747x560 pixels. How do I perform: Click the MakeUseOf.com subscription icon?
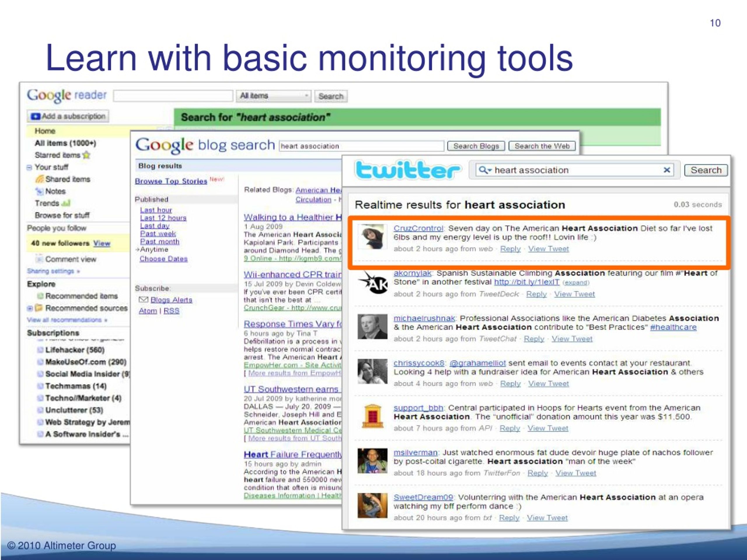click(40, 362)
